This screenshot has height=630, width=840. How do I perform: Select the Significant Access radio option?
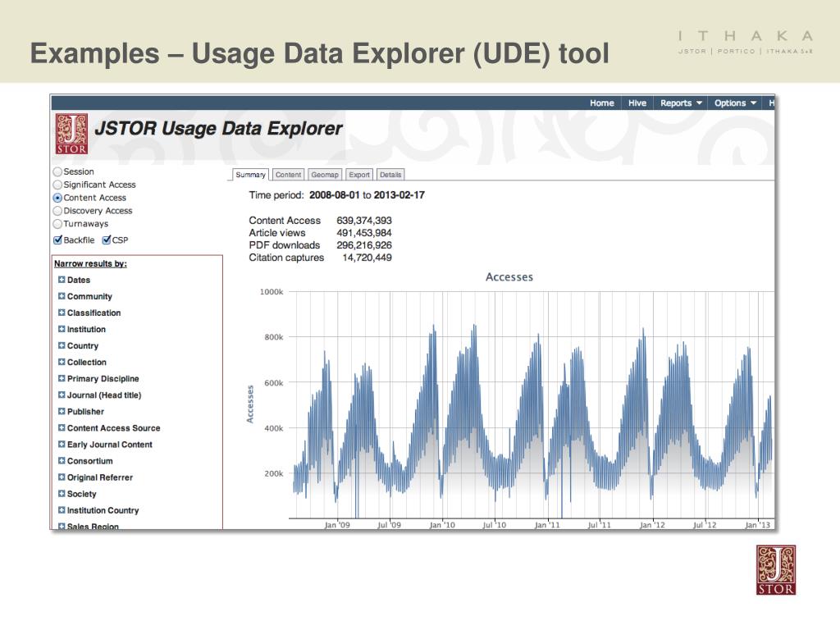tap(57, 185)
